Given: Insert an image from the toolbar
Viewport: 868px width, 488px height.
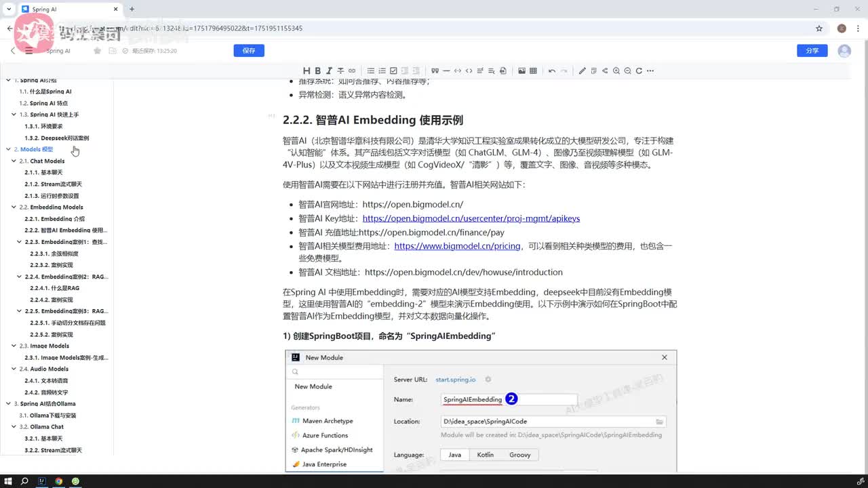Looking at the screenshot, I should tap(521, 70).
